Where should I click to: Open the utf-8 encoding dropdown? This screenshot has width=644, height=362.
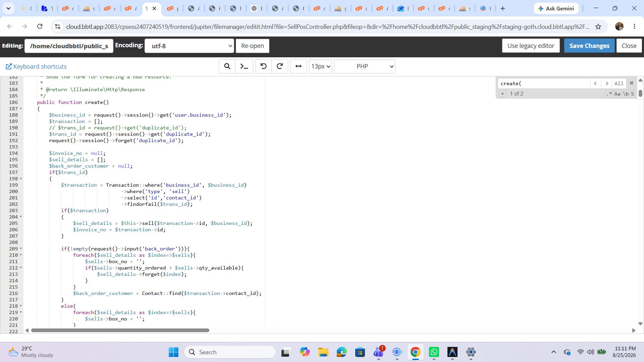point(189,46)
